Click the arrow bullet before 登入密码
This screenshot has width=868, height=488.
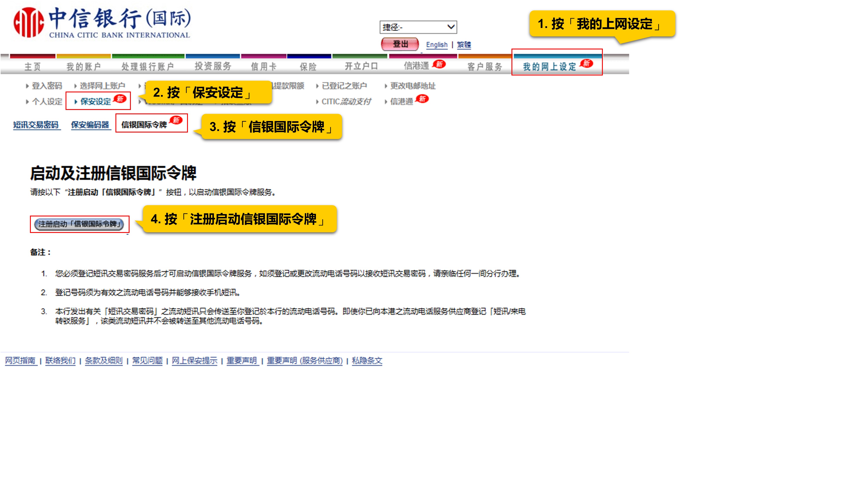27,86
